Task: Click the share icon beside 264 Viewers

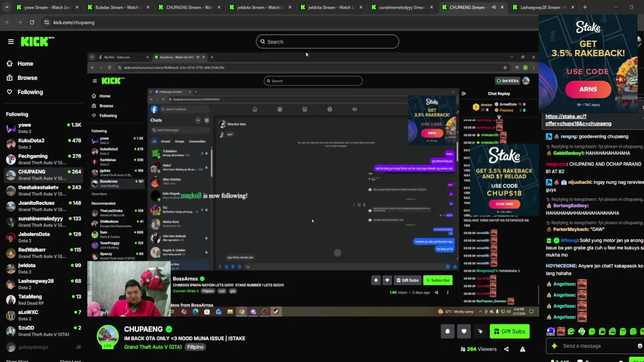Action: click(506, 349)
